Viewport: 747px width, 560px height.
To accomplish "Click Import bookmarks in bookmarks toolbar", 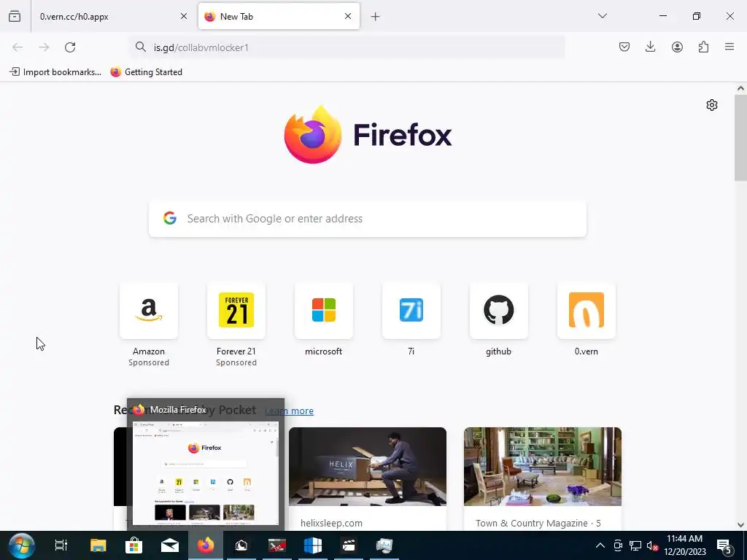I will (55, 72).
